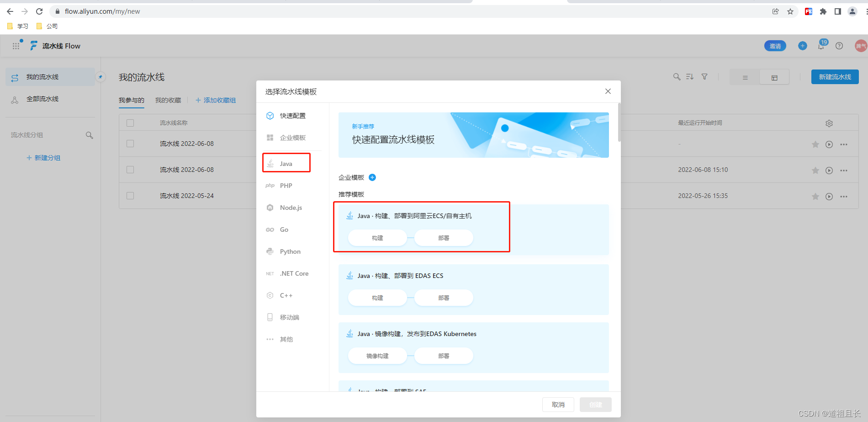Select the Java template category

pos(286,164)
